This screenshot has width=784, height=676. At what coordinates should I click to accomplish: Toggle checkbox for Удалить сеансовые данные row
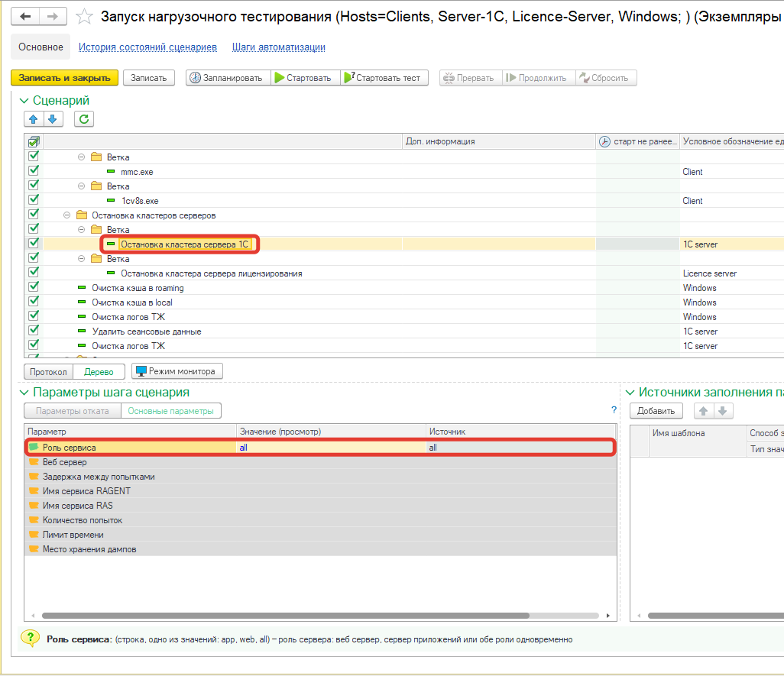[x=34, y=331]
